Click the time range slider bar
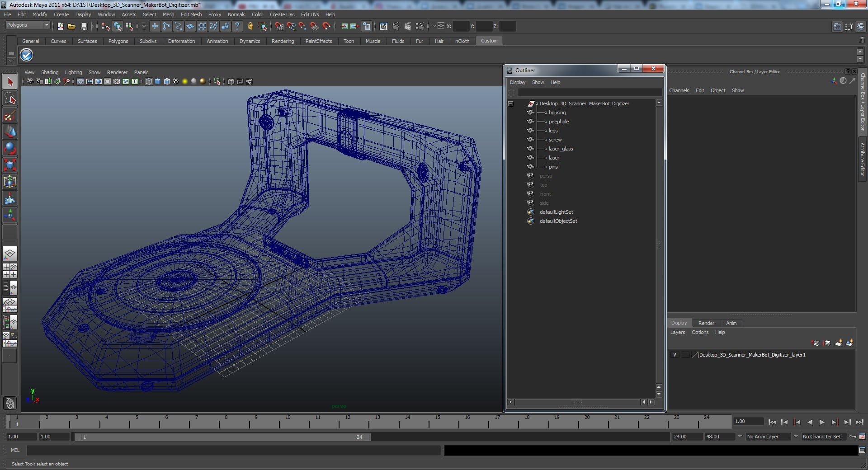The width and height of the screenshot is (868, 470). tap(222, 437)
